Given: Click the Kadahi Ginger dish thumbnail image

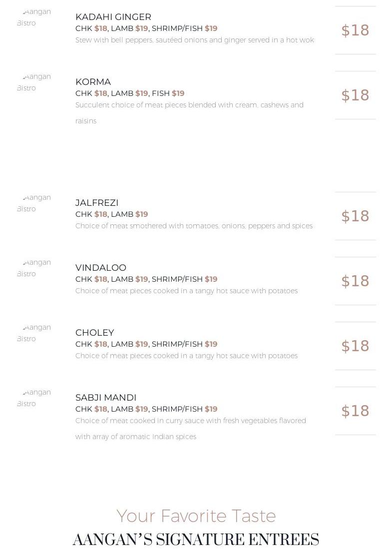Looking at the screenshot, I should pyautogui.click(x=34, y=17).
